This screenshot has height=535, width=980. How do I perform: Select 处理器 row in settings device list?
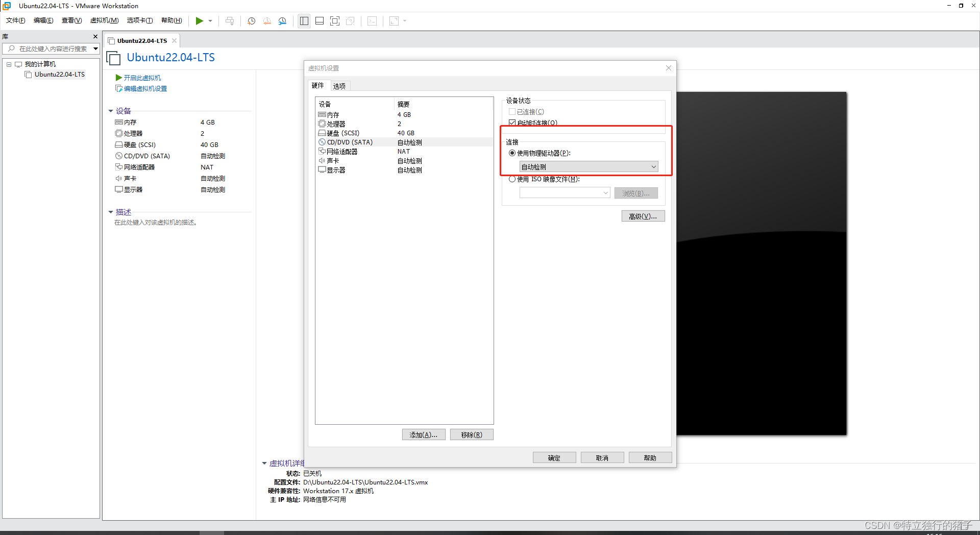tap(404, 124)
